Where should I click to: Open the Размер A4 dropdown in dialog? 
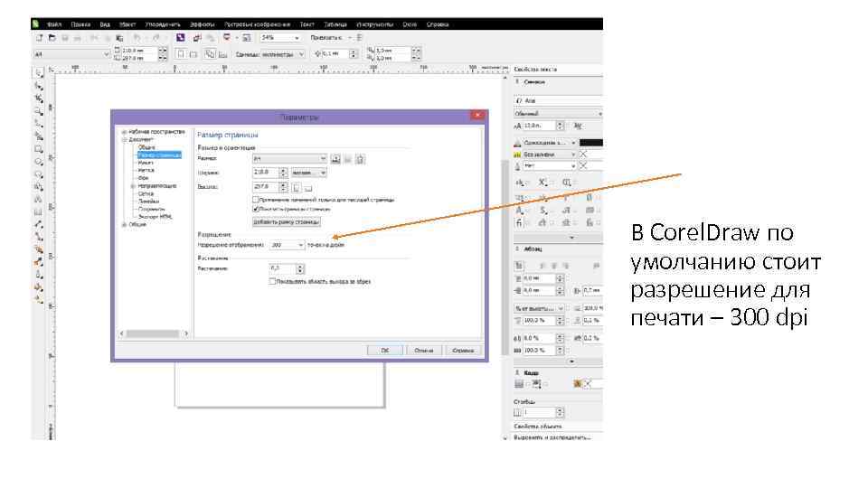point(289,159)
